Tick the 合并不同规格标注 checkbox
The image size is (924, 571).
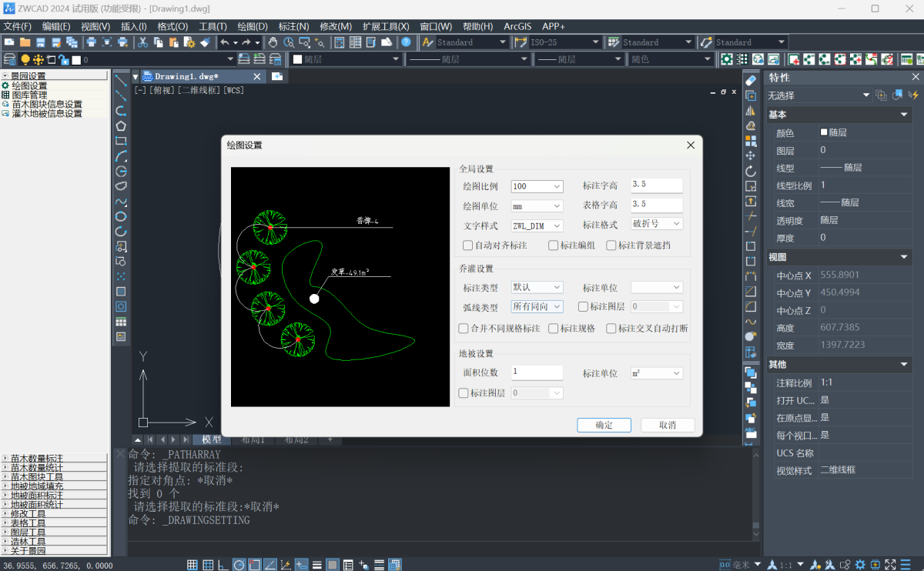tap(464, 329)
